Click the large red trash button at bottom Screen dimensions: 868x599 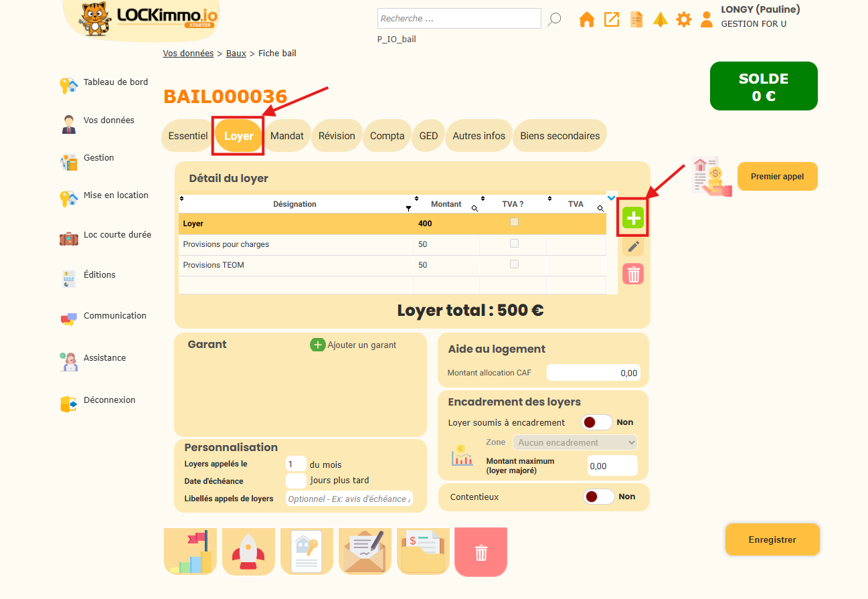[481, 552]
